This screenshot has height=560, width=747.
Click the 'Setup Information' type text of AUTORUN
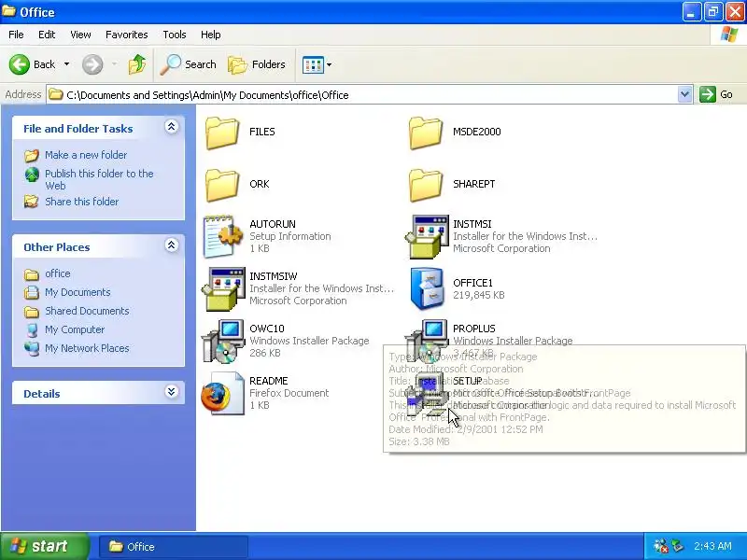(x=289, y=236)
